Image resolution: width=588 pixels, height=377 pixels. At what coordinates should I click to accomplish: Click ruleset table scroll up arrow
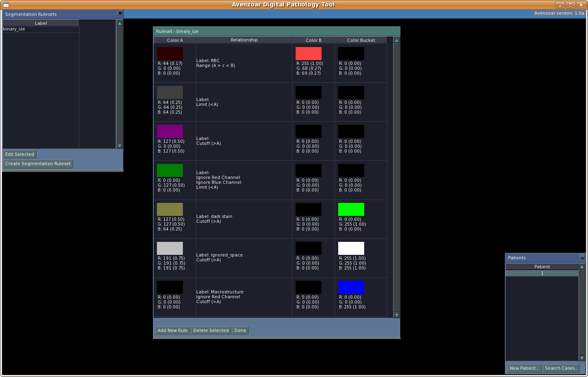click(397, 40)
